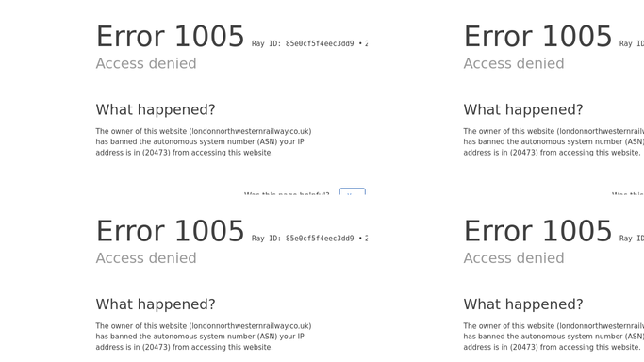Click the upper-left 'What happened?' heading
This screenshot has width=644, height=362.
156,109
